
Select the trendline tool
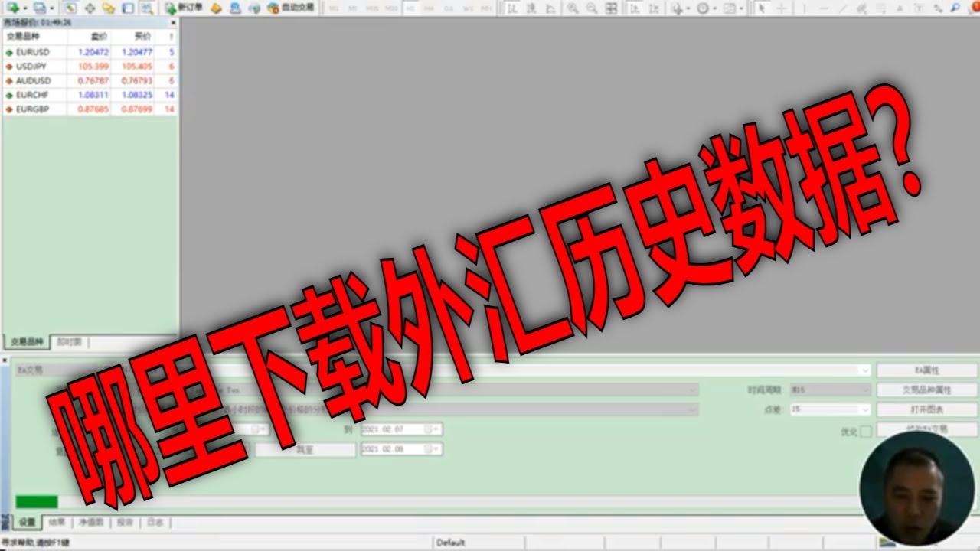coord(843,8)
